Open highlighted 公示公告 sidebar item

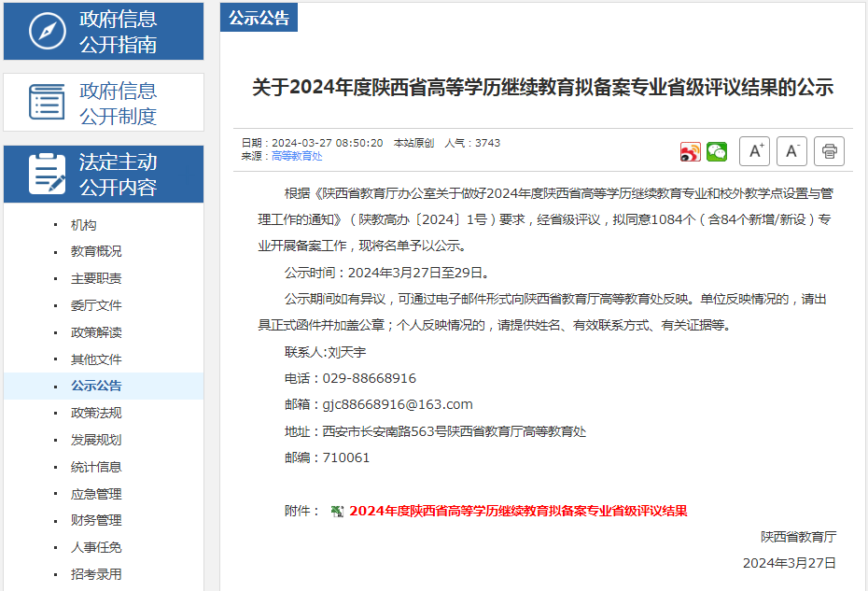pos(96,386)
